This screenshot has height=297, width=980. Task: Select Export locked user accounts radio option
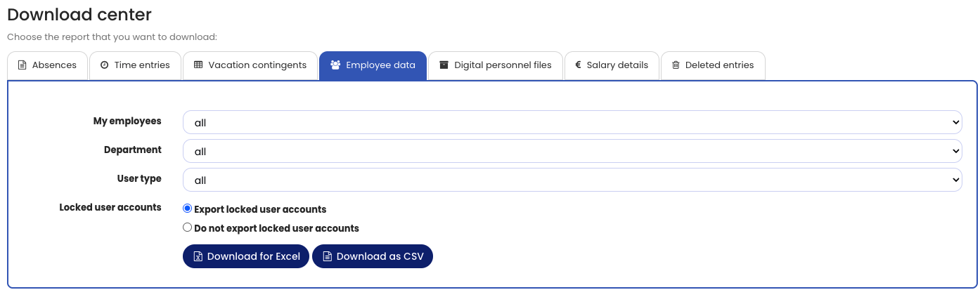(x=187, y=209)
